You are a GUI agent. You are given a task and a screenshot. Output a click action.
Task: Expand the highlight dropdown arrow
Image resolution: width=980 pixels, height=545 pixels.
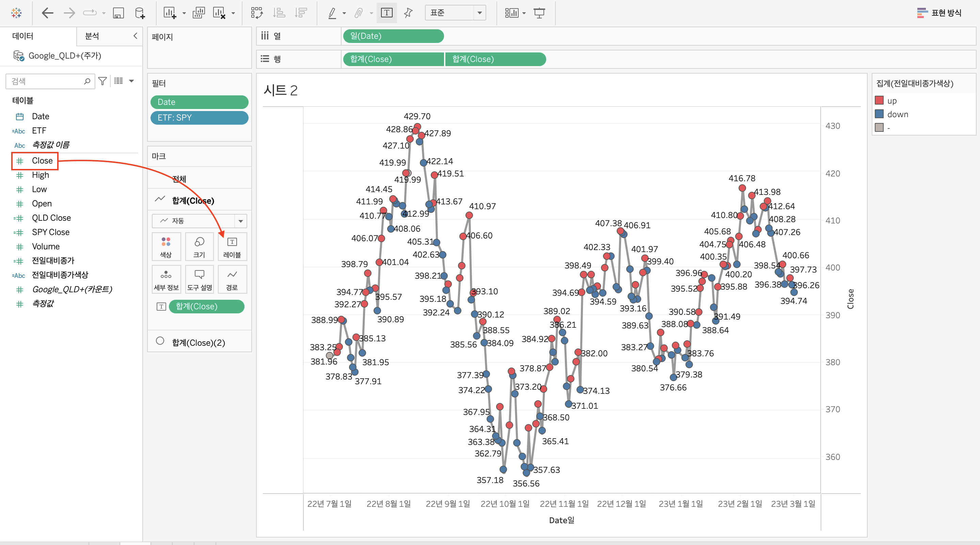[344, 13]
